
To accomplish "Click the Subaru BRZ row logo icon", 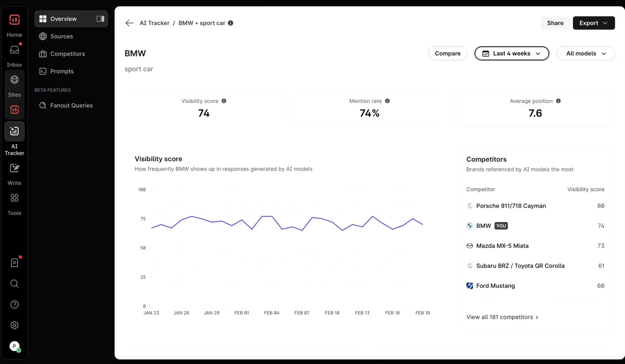I will coord(470,266).
